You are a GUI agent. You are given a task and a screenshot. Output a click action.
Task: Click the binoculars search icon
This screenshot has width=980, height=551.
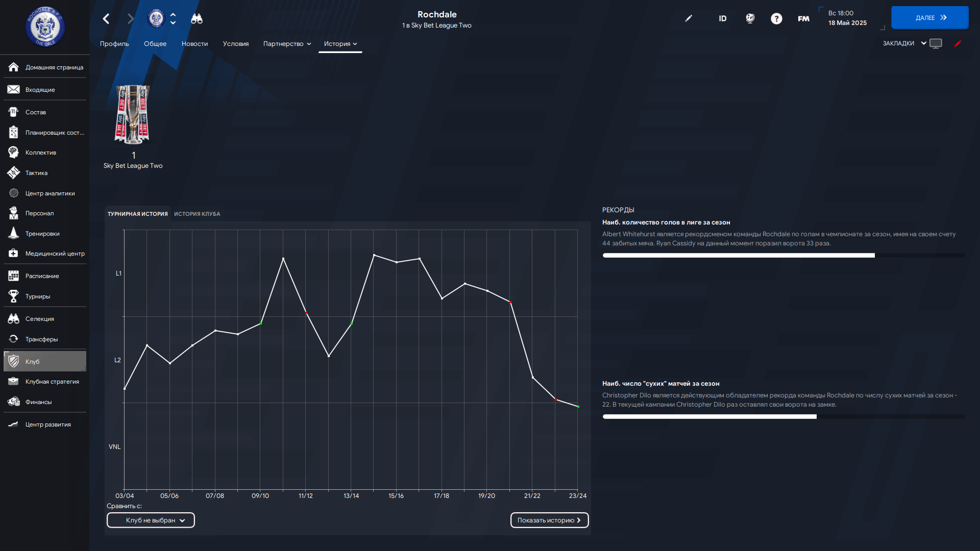(x=197, y=19)
